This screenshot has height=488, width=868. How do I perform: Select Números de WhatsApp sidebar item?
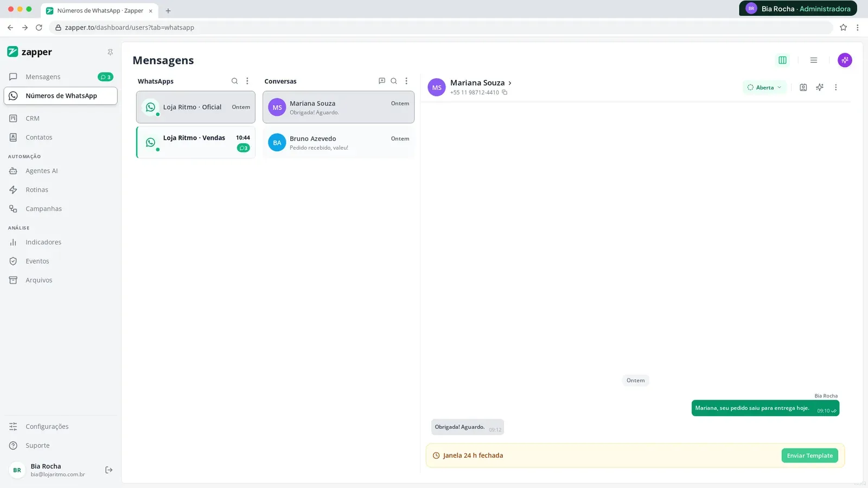(60, 96)
